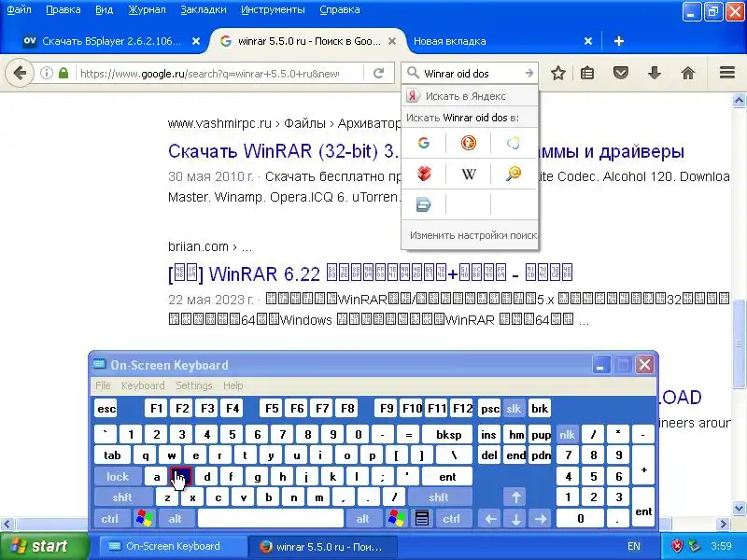
Task: Open the Журнал menu
Action: tap(147, 9)
